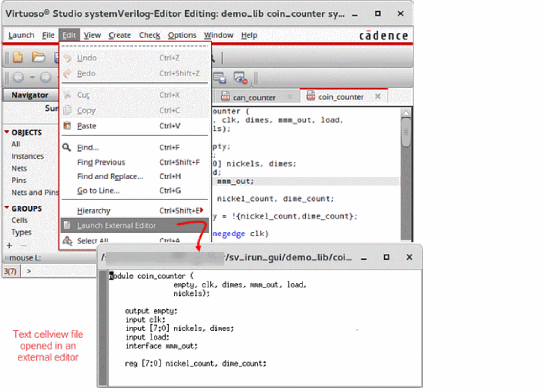Image resolution: width=545 pixels, height=392 pixels.
Task: Minimize the external editor window
Action: click(x=364, y=258)
